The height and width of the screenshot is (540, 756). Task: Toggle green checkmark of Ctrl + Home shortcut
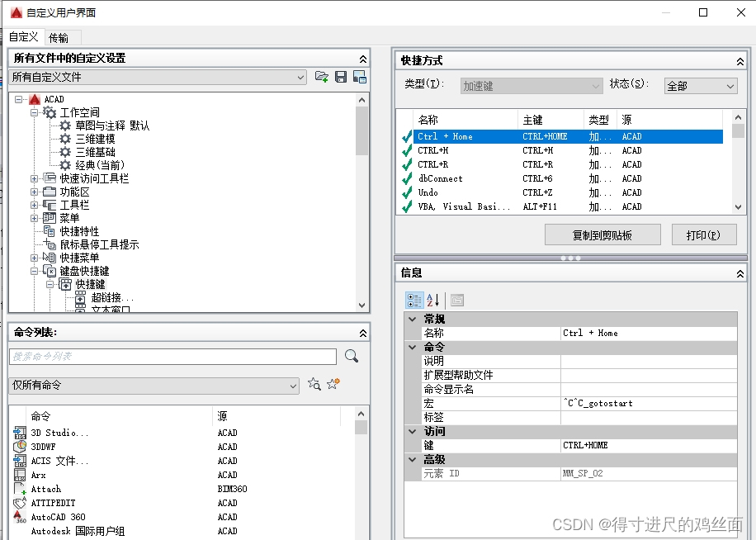406,136
